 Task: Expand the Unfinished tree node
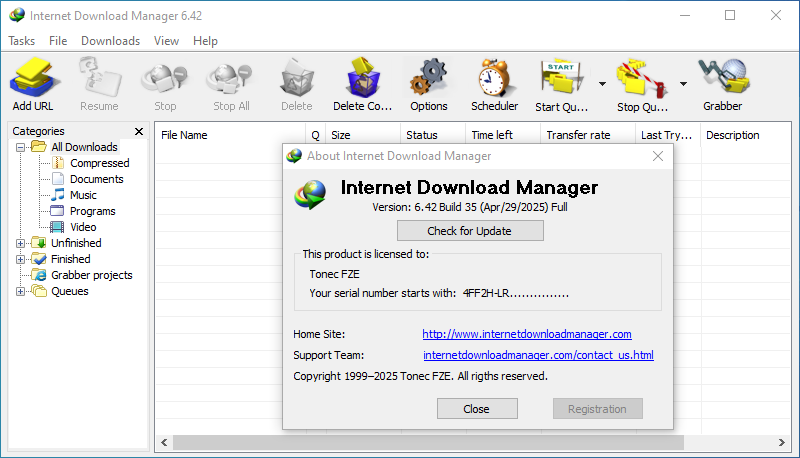pyautogui.click(x=20, y=243)
